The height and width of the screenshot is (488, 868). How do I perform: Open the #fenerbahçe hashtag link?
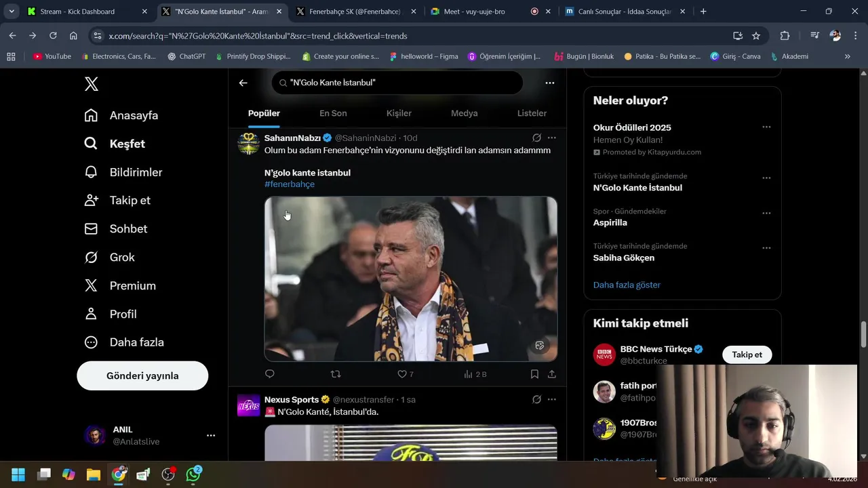tap(290, 184)
